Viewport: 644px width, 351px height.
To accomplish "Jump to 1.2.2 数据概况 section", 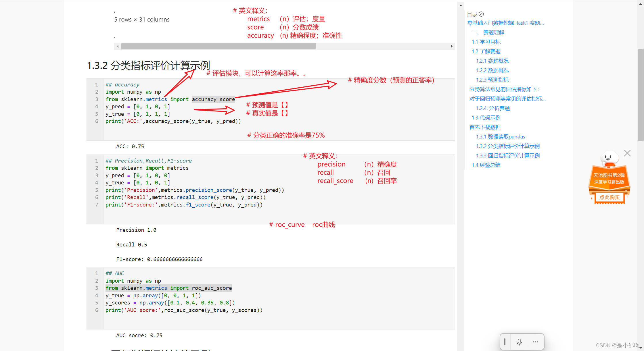I will coord(492,70).
